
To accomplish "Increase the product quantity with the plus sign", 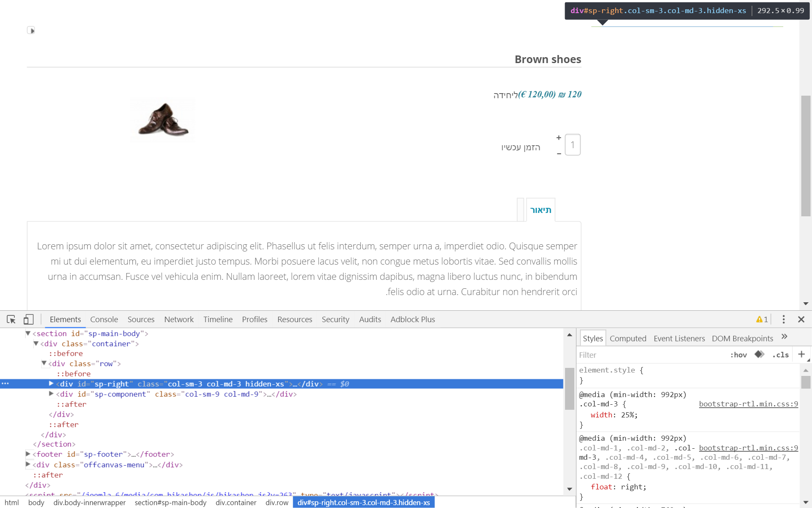I will (x=559, y=138).
